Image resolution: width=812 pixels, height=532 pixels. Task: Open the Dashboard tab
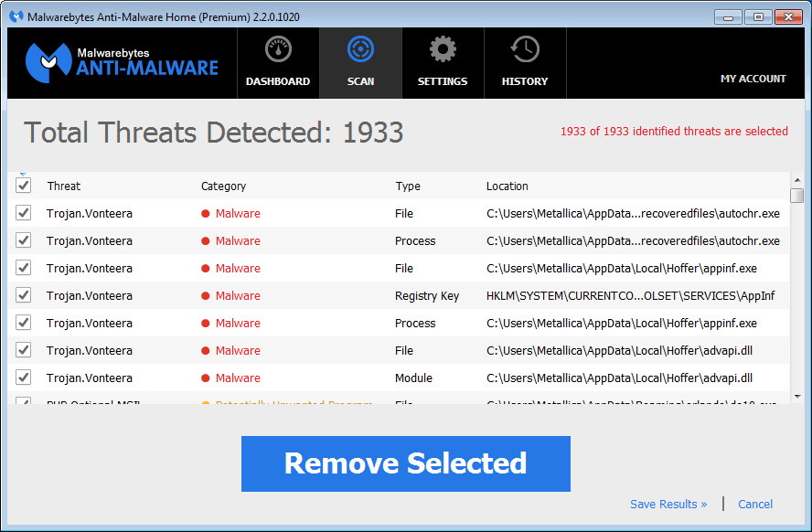278,63
